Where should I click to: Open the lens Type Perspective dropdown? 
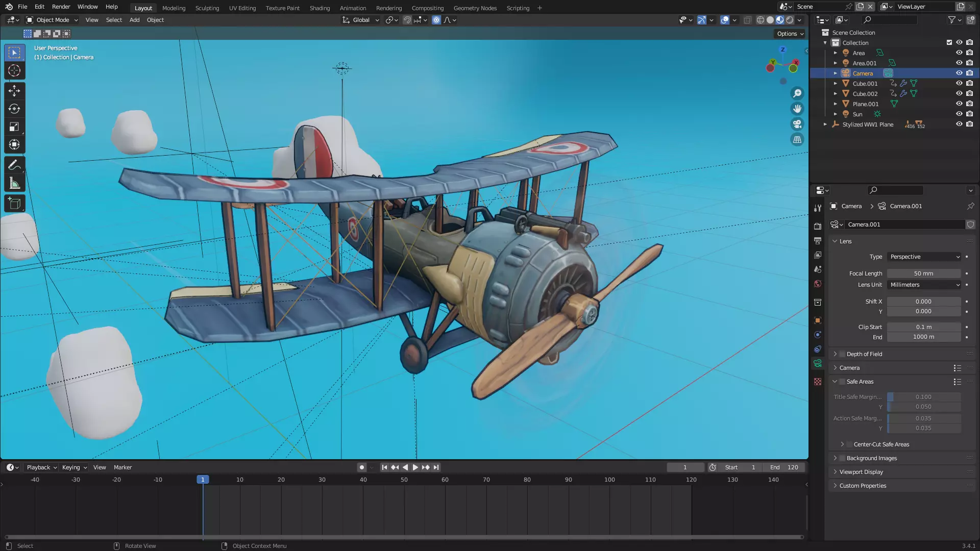[x=924, y=257]
